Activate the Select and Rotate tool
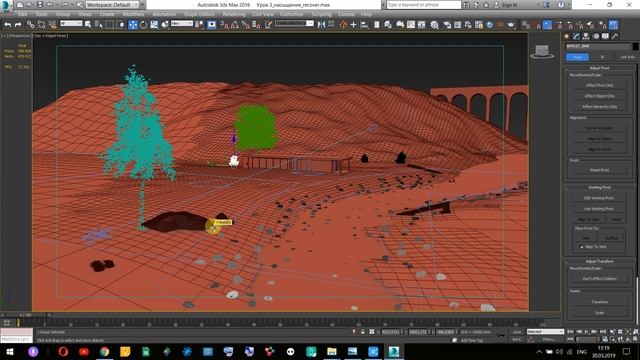640x360 pixels. [x=143, y=25]
